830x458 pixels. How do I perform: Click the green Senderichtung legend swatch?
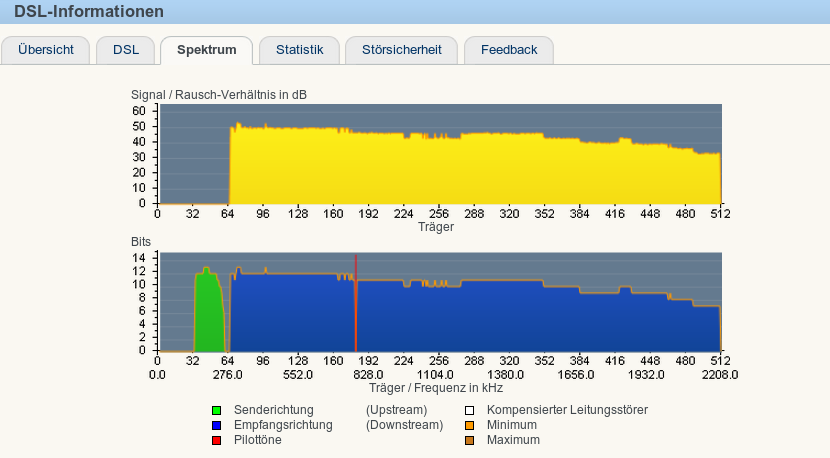[x=216, y=410]
